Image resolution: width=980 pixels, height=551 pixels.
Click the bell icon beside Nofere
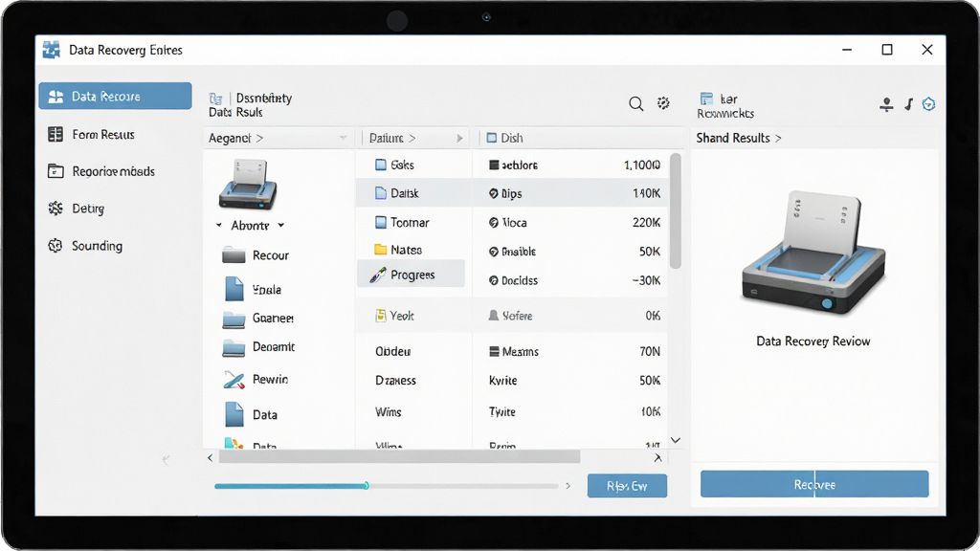[x=494, y=316]
